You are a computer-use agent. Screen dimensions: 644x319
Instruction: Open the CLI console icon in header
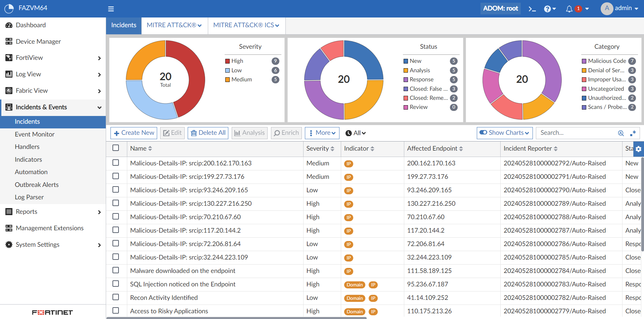532,9
